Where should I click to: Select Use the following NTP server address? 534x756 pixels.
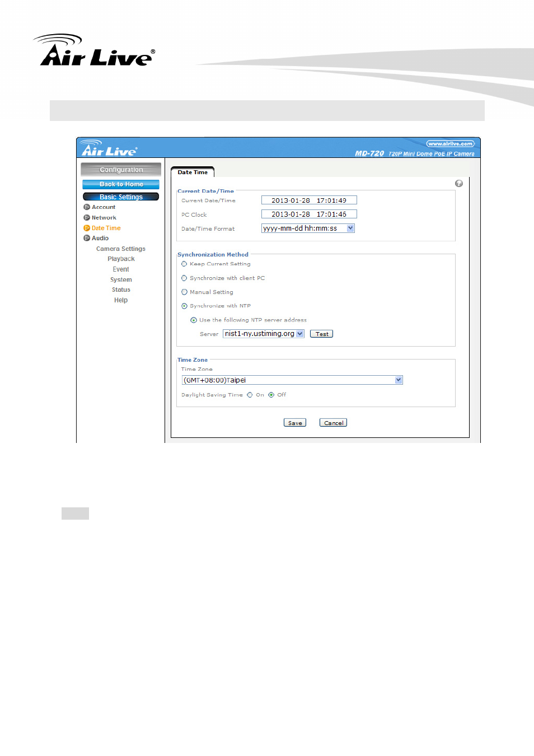point(194,320)
